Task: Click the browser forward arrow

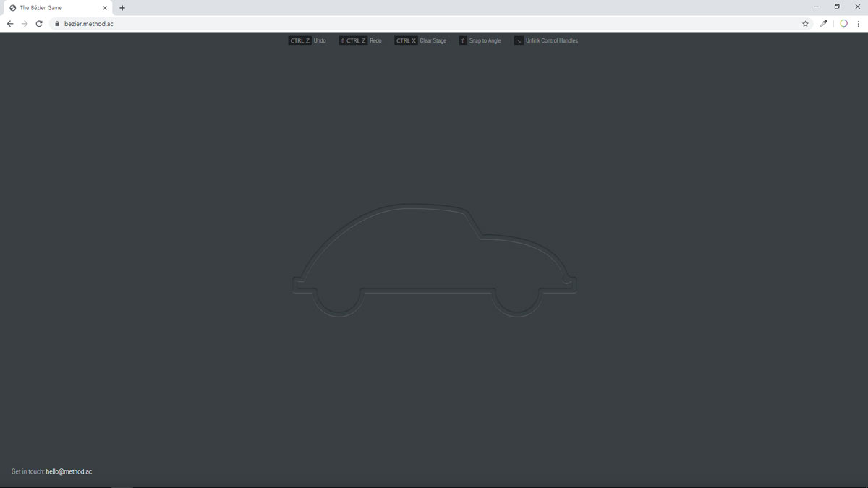Action: (25, 24)
